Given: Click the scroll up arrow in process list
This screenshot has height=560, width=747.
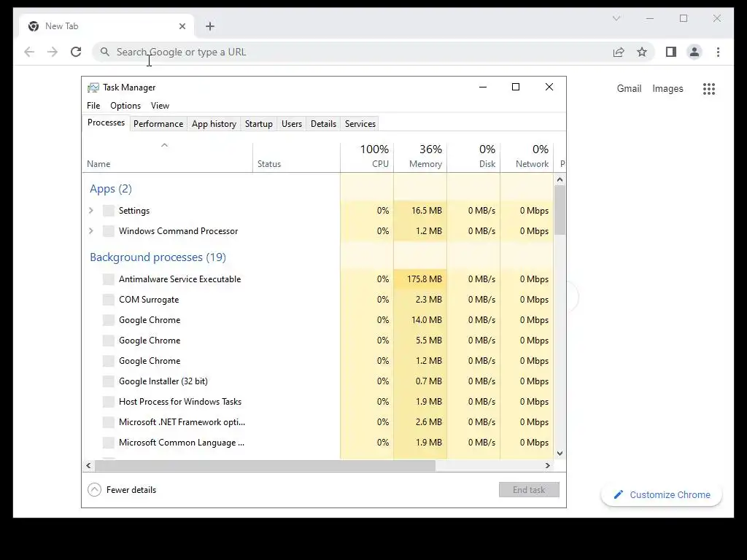Looking at the screenshot, I should (x=560, y=179).
